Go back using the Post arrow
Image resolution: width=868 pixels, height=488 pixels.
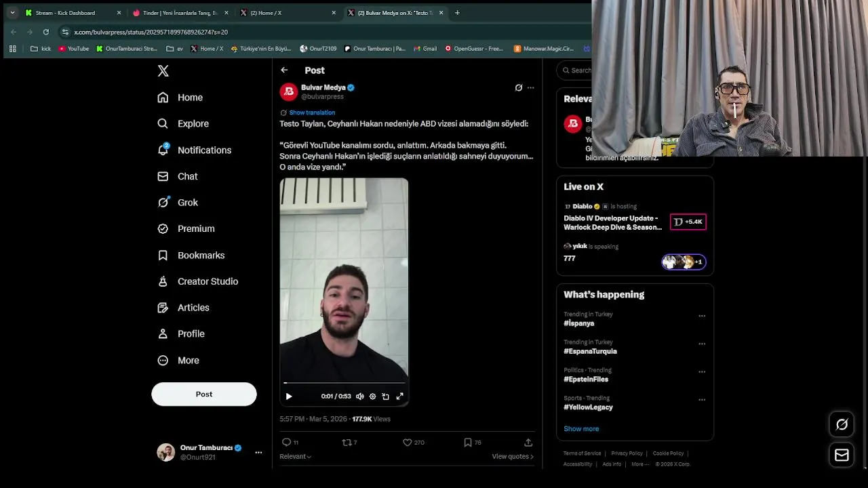[x=284, y=70]
